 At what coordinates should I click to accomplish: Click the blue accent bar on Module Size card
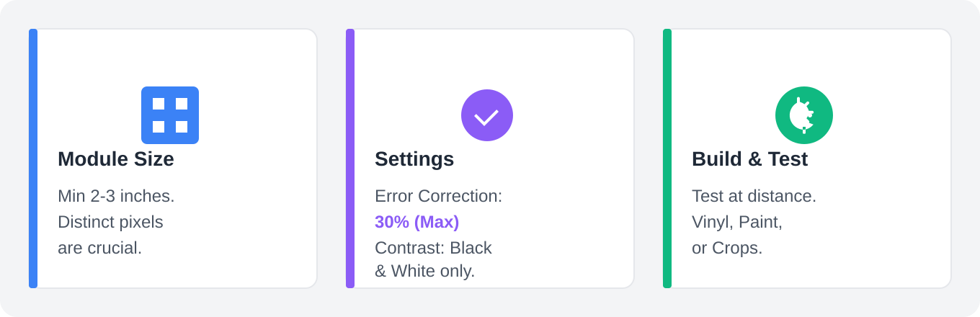pyautogui.click(x=33, y=158)
